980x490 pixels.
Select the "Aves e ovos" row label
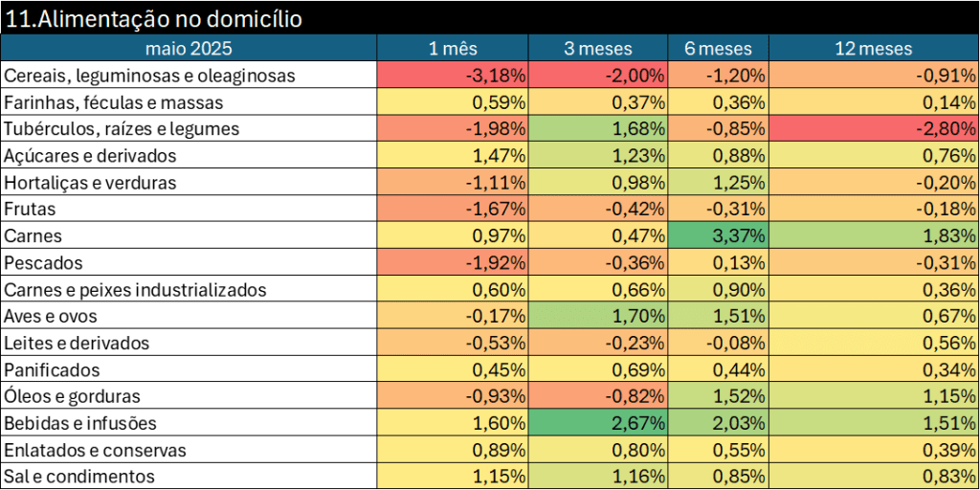51,316
